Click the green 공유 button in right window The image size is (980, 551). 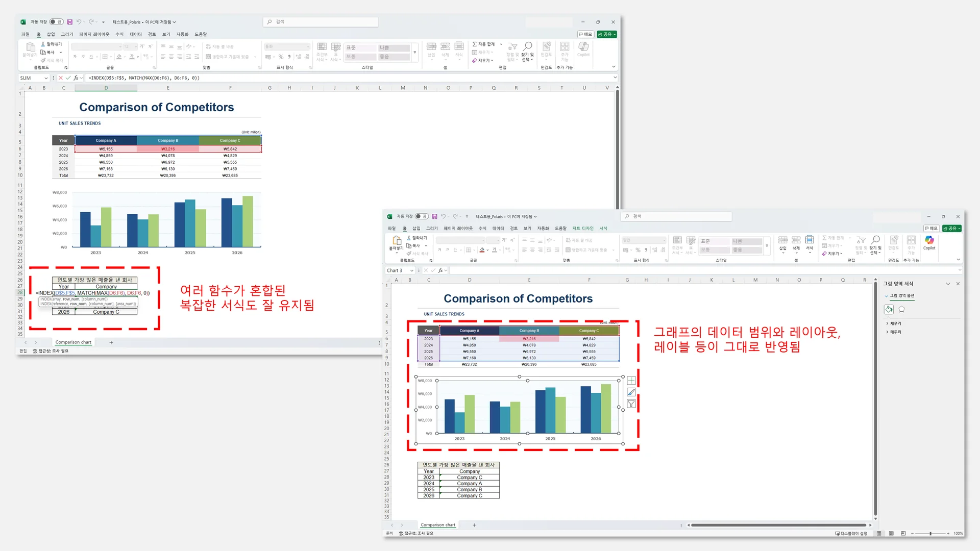pos(951,228)
